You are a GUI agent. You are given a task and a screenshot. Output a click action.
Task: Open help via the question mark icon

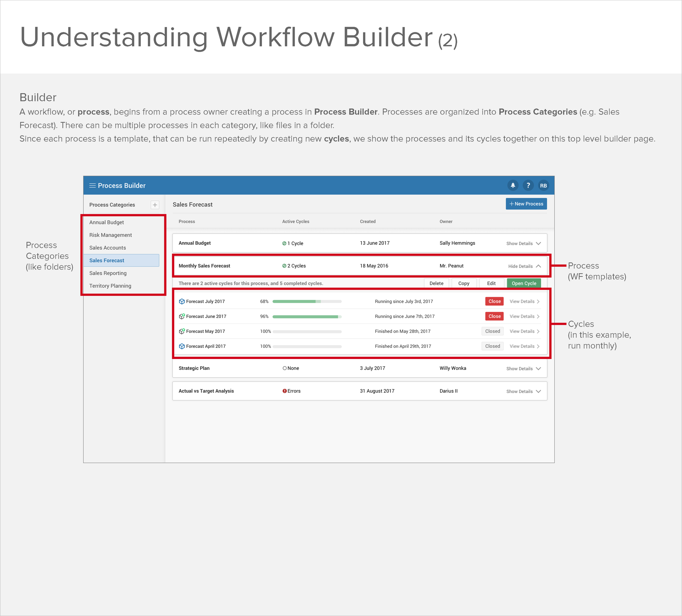tap(528, 185)
